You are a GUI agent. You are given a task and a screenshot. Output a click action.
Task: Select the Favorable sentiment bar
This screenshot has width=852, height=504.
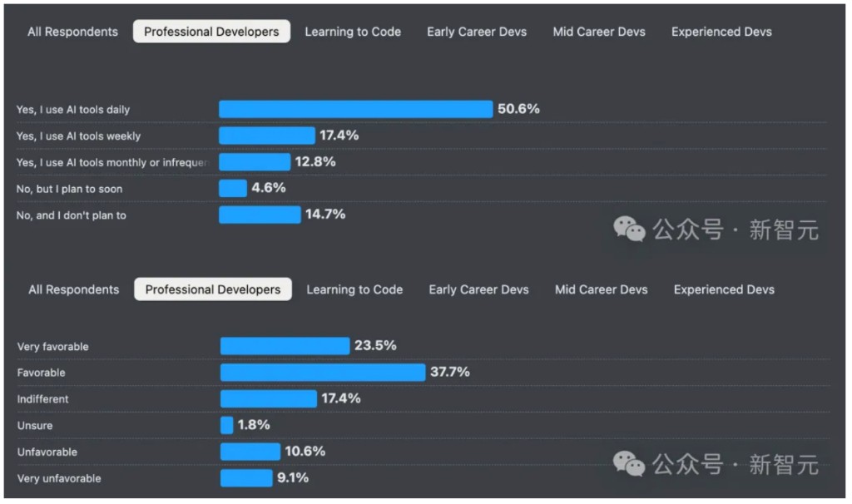[x=322, y=372]
